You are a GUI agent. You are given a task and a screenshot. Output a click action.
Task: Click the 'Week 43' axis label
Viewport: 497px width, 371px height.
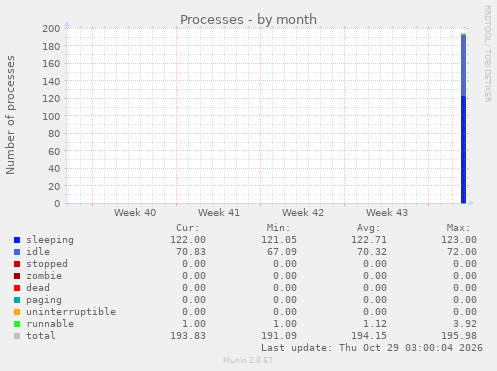pyautogui.click(x=387, y=213)
